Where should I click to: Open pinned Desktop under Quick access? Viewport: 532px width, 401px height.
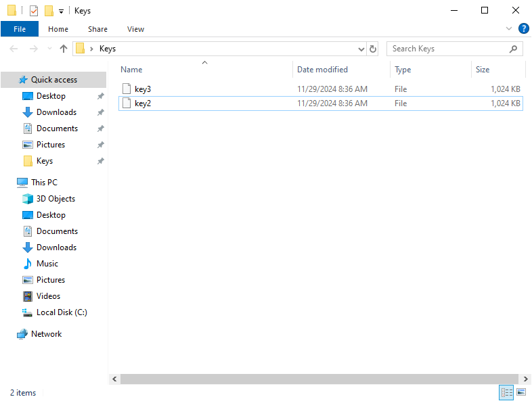[51, 96]
